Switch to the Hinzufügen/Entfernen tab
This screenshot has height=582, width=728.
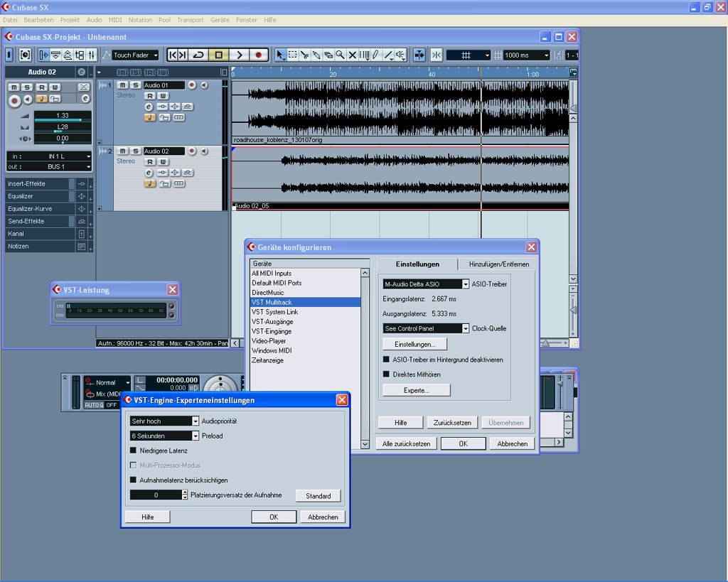(498, 264)
